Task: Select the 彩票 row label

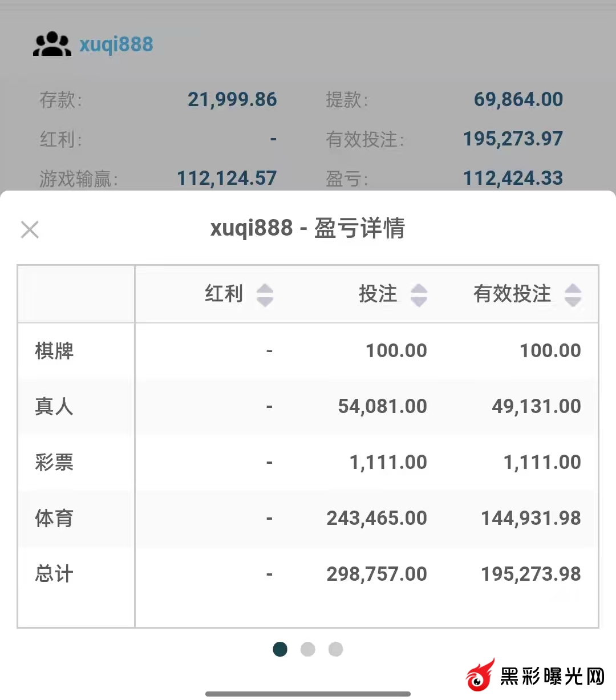Action: coord(54,462)
